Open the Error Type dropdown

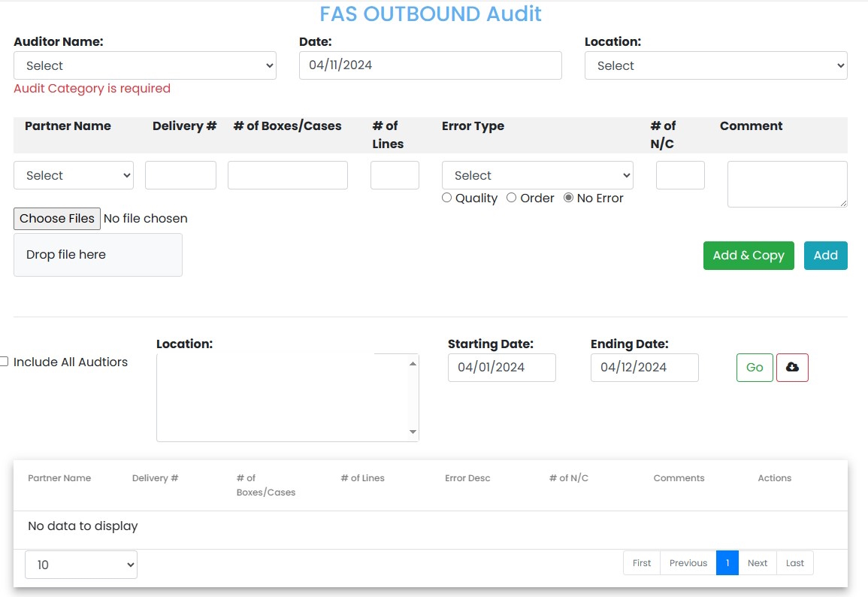(537, 174)
